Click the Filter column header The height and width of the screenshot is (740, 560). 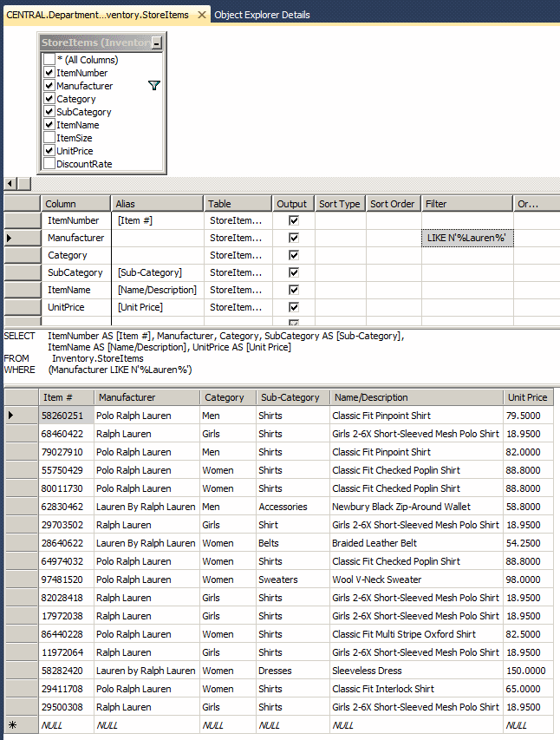click(x=466, y=204)
